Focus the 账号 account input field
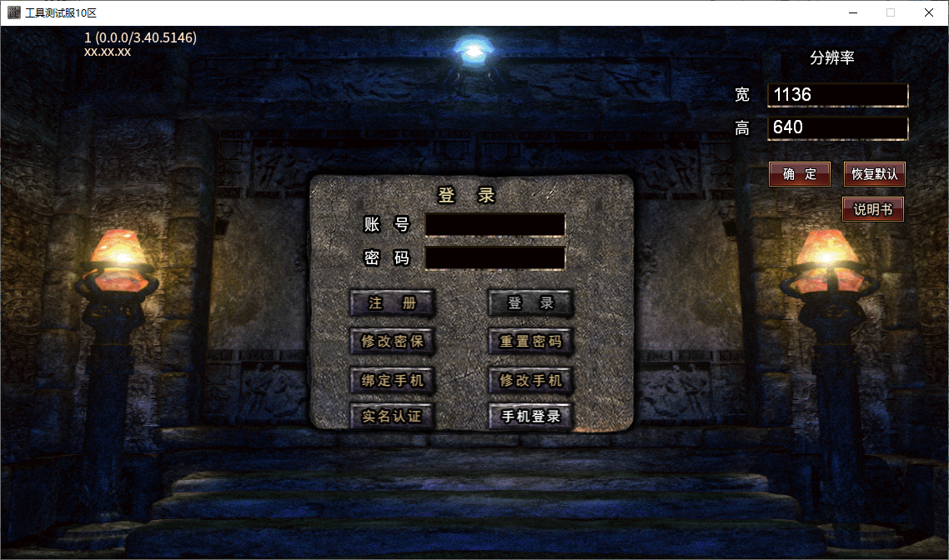949x560 pixels. [495, 224]
